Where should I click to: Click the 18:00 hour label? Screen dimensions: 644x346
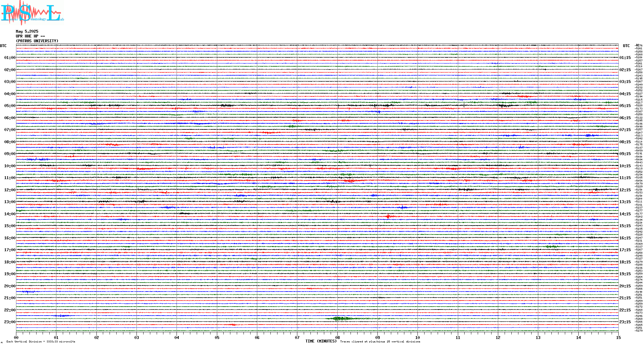(x=10, y=262)
